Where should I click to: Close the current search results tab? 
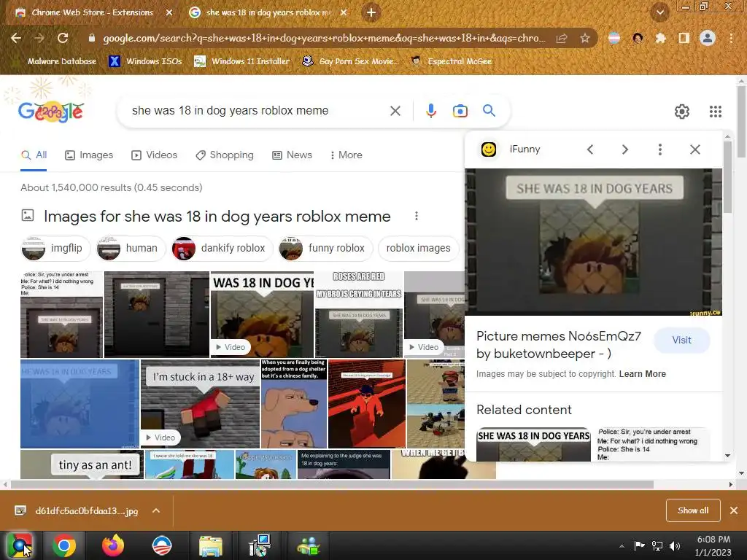pos(344,12)
